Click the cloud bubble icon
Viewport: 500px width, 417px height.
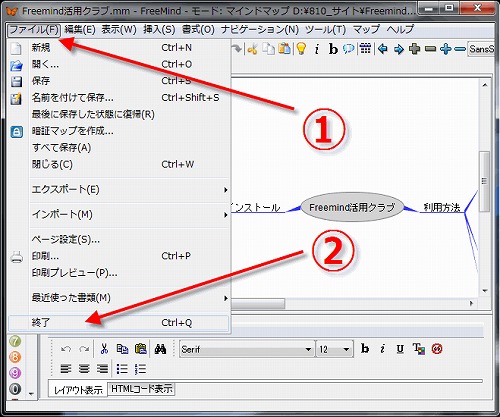(x=349, y=49)
